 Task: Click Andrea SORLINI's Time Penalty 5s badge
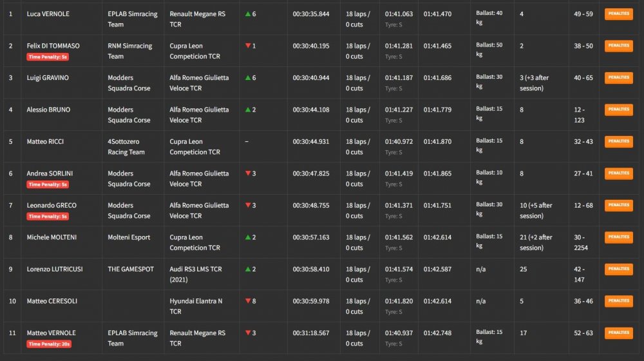(x=48, y=184)
